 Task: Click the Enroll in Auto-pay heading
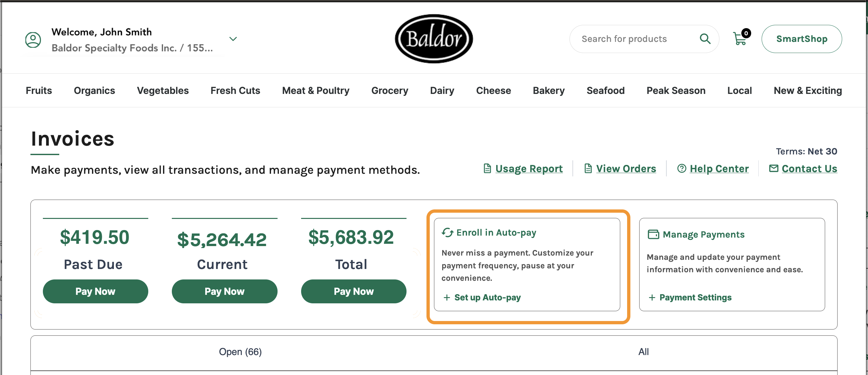tap(496, 232)
